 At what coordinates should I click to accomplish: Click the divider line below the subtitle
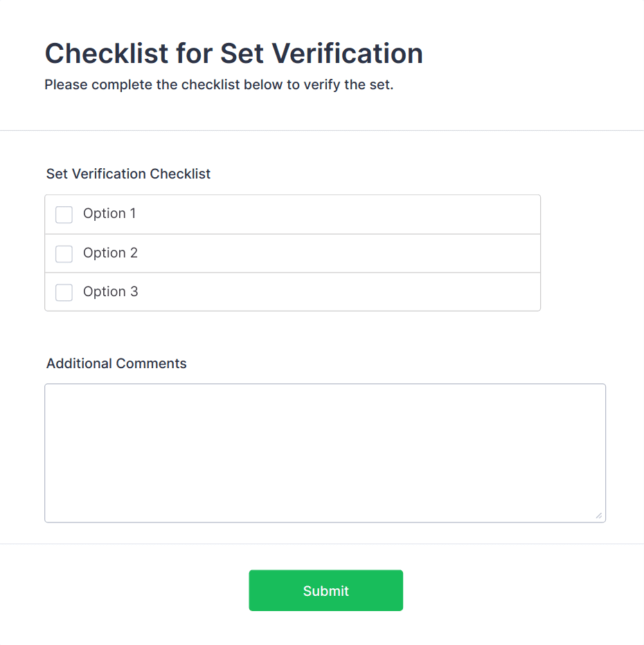tap(322, 130)
